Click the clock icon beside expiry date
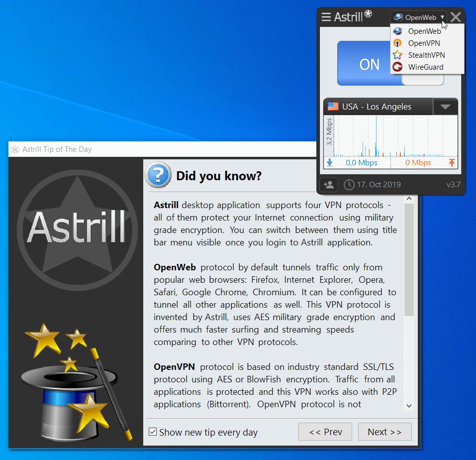Viewport: 476px width, 460px height. [349, 184]
